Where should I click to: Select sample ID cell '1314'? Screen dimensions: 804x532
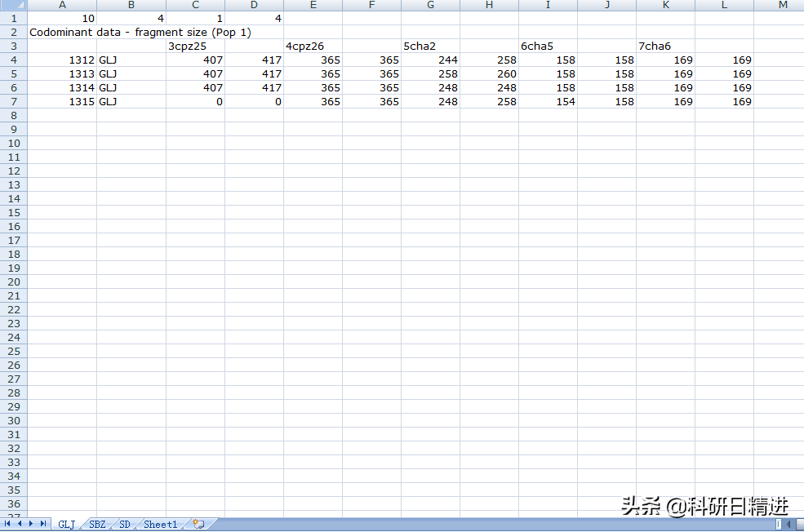[62, 87]
